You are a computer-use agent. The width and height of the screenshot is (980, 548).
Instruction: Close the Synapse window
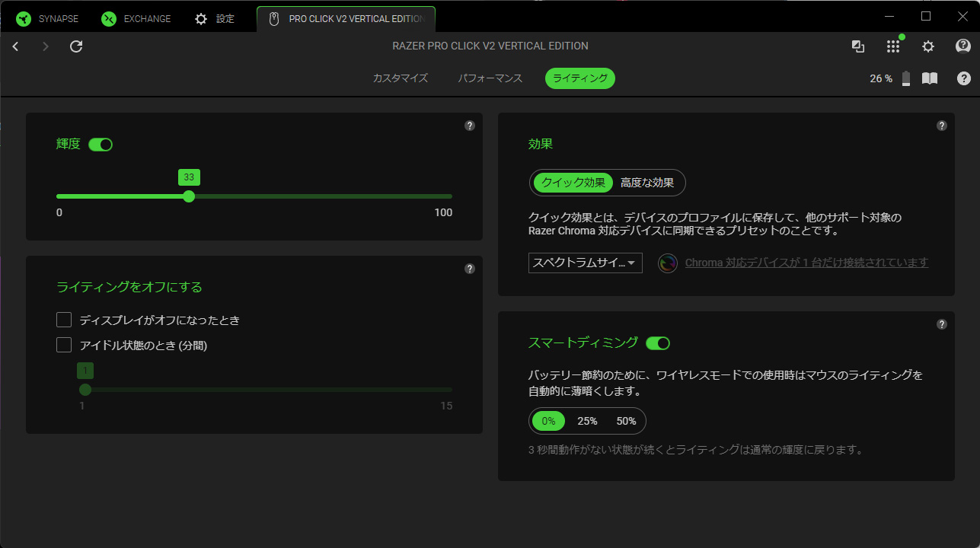pyautogui.click(x=962, y=16)
